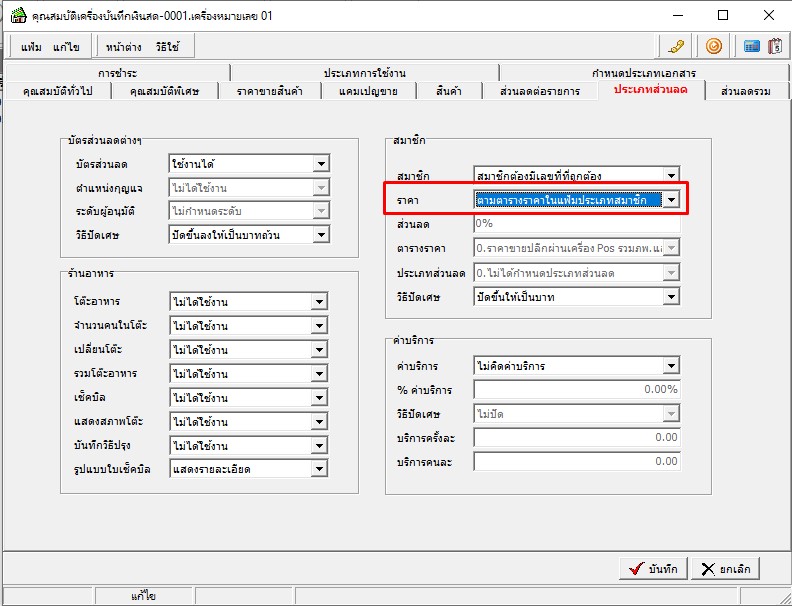Click the บันทึก save button
This screenshot has width=792, height=606.
(x=652, y=568)
